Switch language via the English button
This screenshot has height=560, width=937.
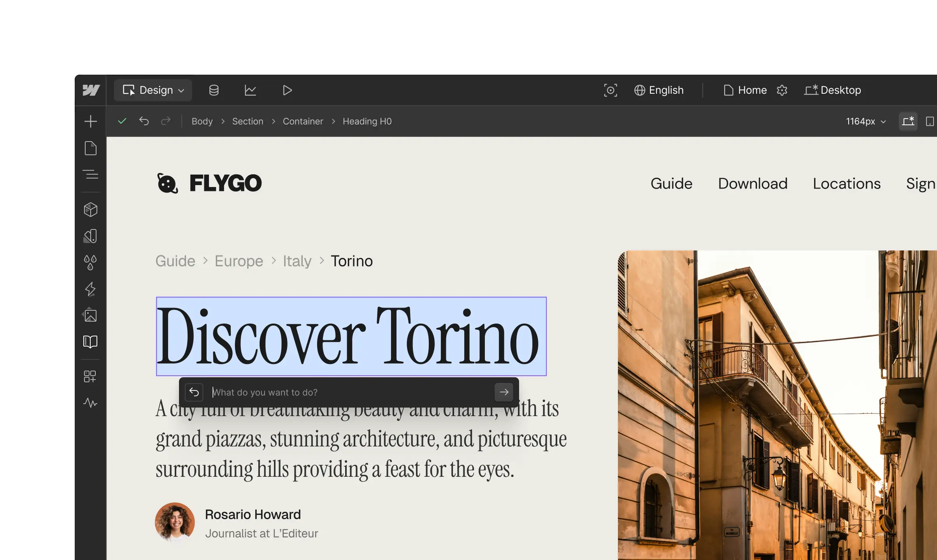point(659,90)
